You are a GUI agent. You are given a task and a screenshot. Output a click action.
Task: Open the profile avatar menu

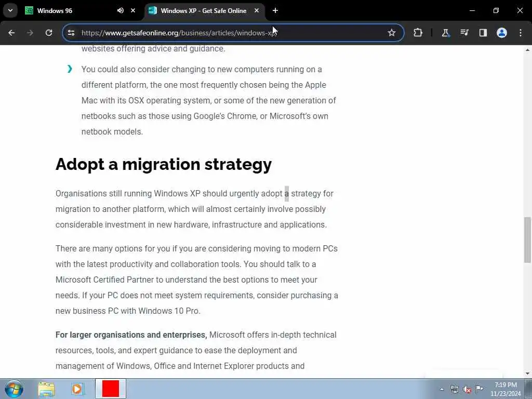click(502, 33)
